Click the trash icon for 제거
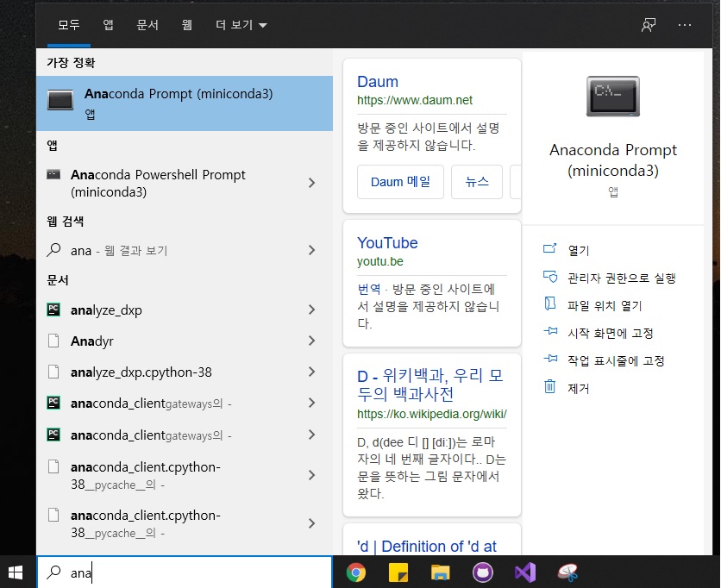The image size is (721, 588). click(x=550, y=386)
